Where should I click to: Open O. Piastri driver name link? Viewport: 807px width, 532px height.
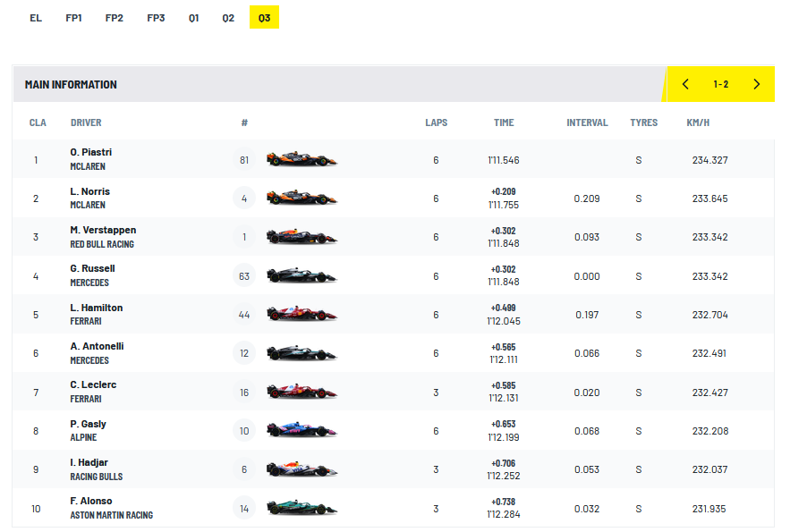coord(91,153)
